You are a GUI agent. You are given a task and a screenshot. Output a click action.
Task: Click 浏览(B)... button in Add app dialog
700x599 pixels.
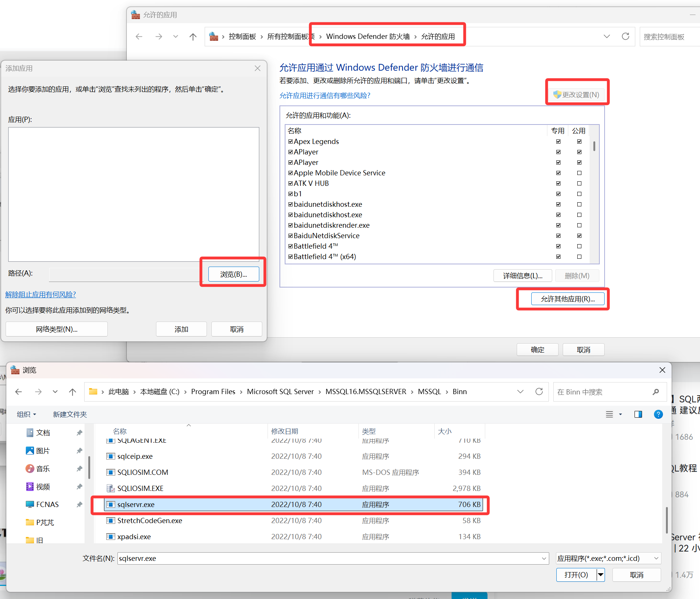tap(233, 274)
